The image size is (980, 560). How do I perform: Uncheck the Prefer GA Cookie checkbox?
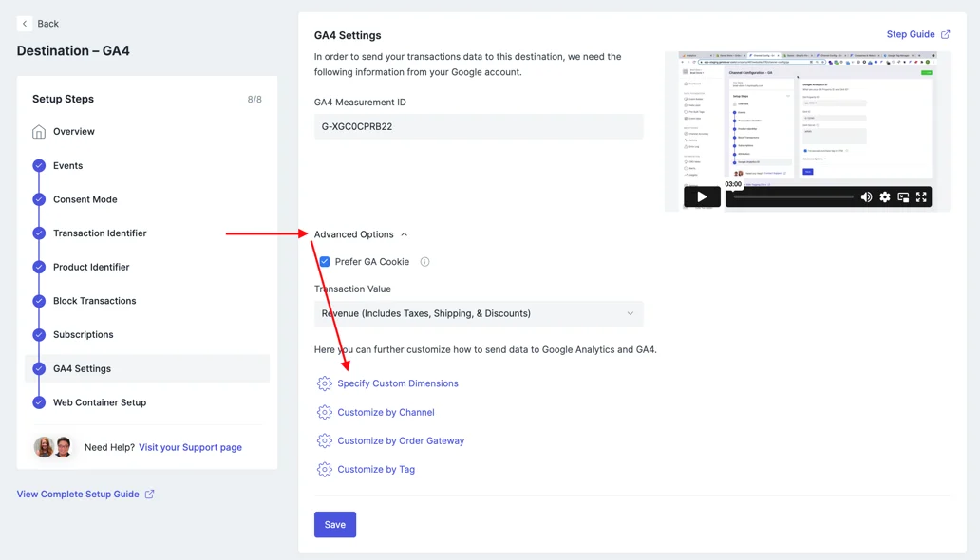pos(325,262)
